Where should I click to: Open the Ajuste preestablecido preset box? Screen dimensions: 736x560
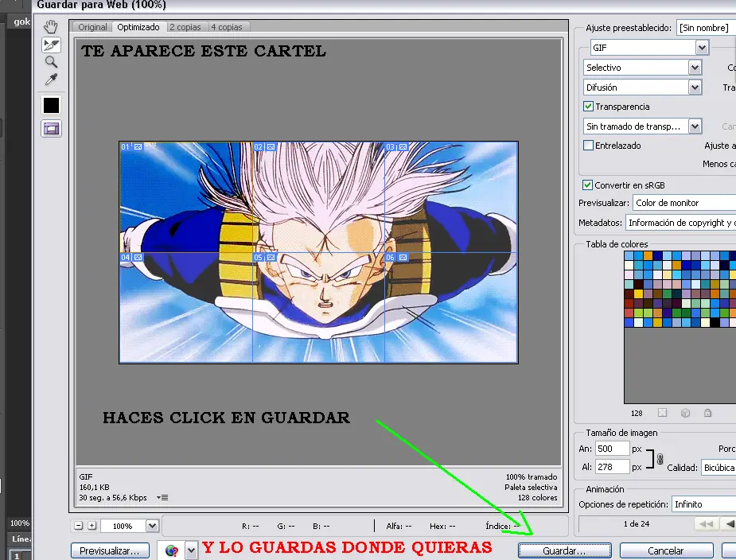click(x=706, y=28)
